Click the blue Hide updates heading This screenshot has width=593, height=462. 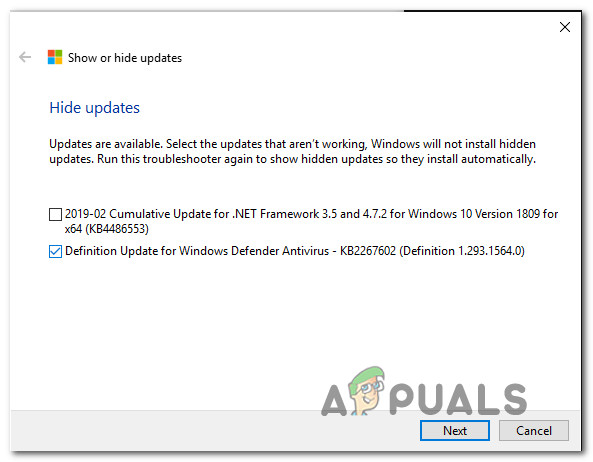coord(95,108)
